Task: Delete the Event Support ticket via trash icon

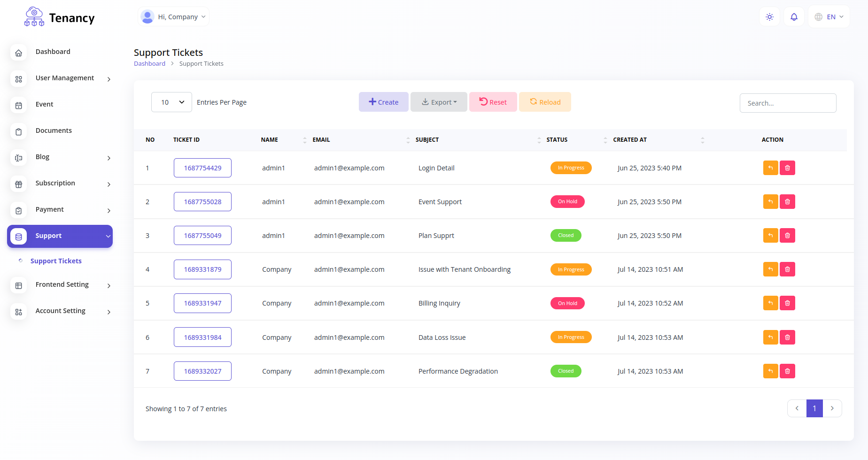Action: [x=787, y=202]
